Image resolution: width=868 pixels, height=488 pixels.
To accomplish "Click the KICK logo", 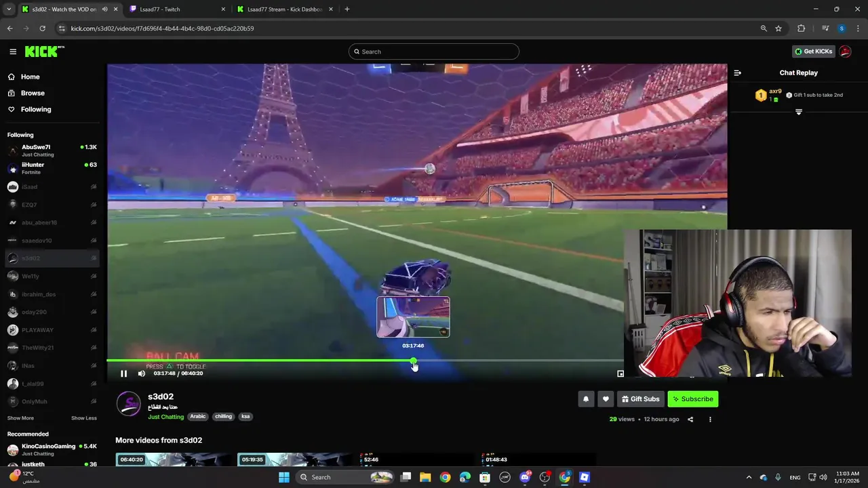I will click(44, 52).
